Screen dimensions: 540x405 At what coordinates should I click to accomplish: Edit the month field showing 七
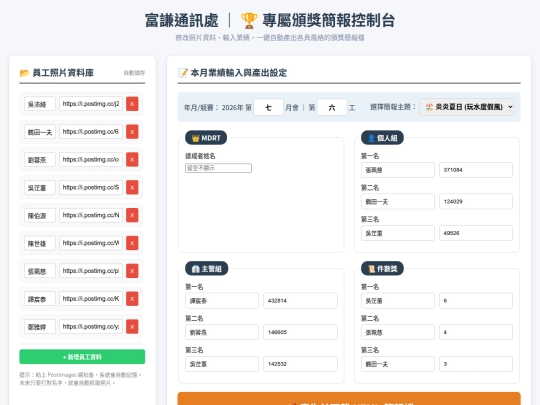268,107
